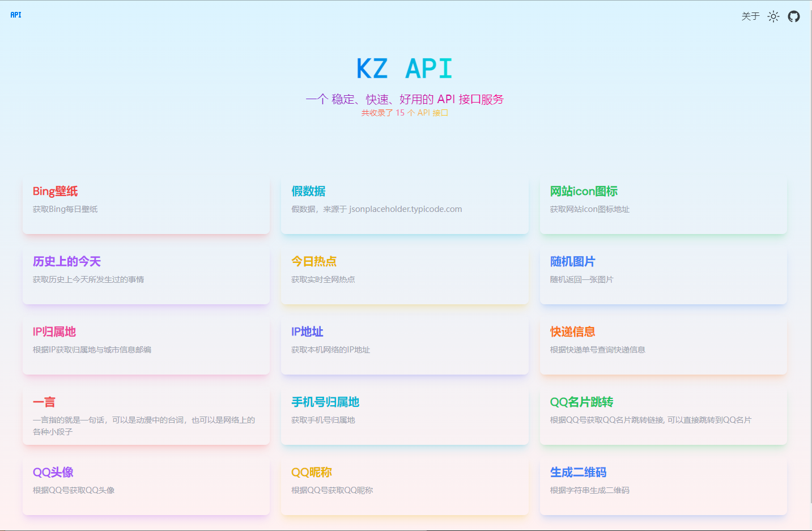Go to the QQ头像 API card
This screenshot has height=531, width=812.
(146, 486)
